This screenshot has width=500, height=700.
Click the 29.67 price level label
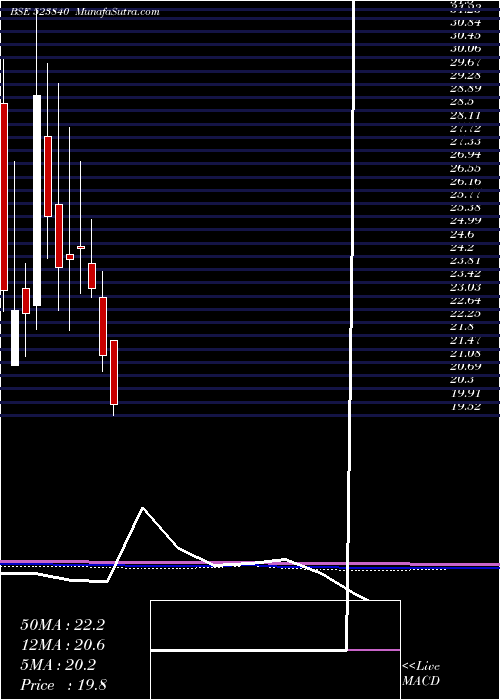[x=465, y=62]
